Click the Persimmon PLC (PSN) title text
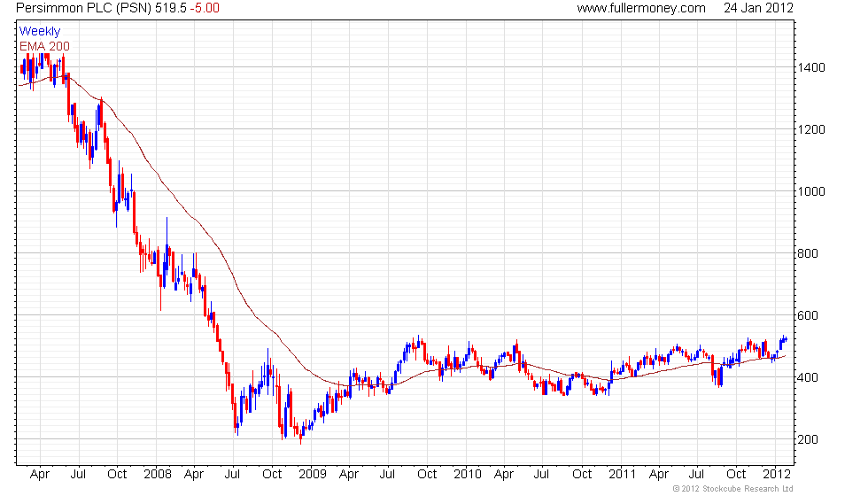This screenshot has width=868, height=496. [83, 8]
